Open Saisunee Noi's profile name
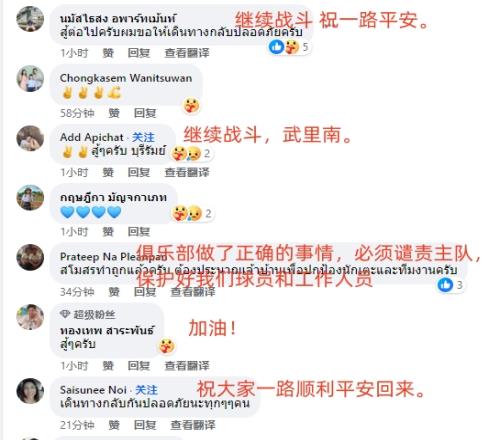This screenshot has height=440, width=500. [93, 390]
